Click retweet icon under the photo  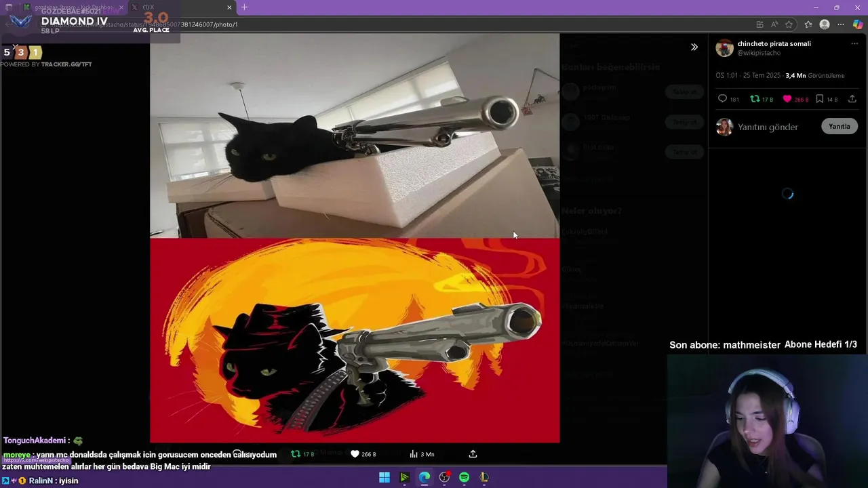(x=296, y=454)
